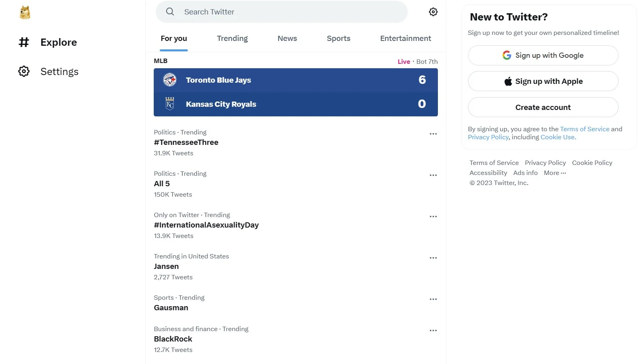Click the Create account button
The width and height of the screenshot is (639, 364).
click(x=543, y=107)
